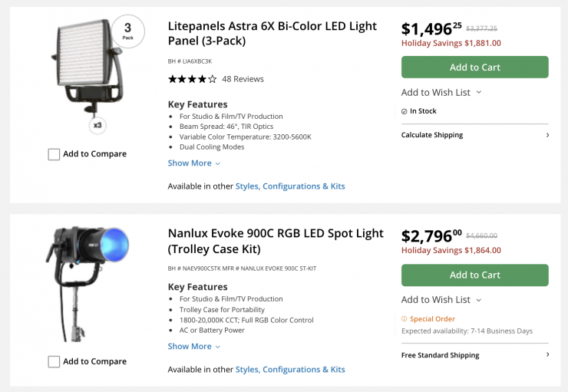Click the Special Order info icon
The width and height of the screenshot is (568, 392).
[x=405, y=319]
